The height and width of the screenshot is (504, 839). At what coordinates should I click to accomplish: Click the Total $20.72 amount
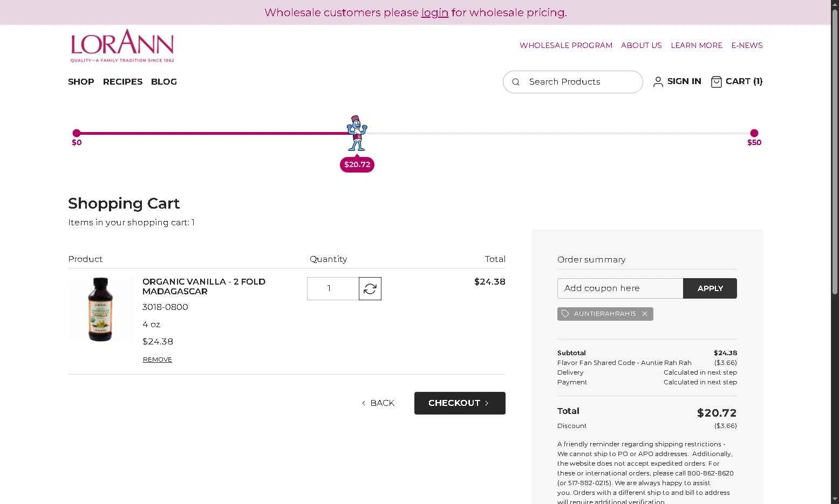click(x=717, y=413)
